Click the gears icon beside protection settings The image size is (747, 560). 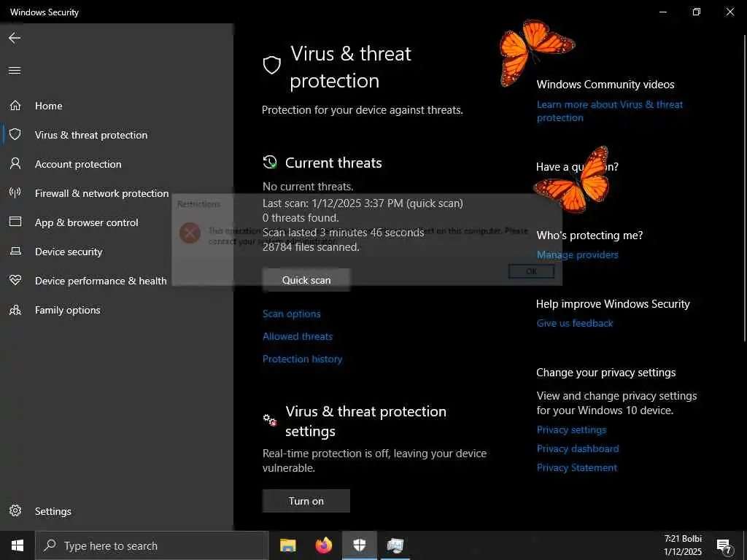coord(270,420)
